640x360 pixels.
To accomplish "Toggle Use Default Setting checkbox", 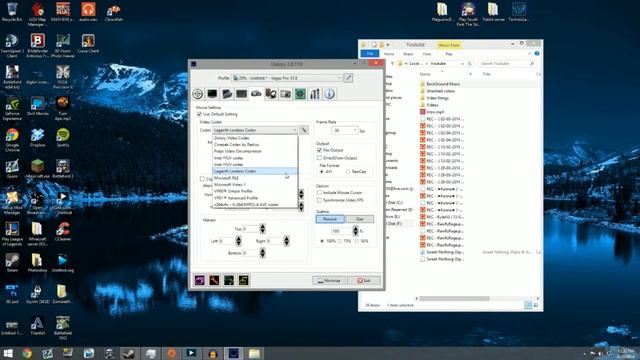I will coord(199,114).
